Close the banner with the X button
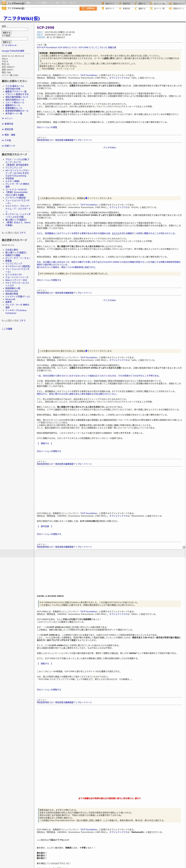The width and height of the screenshot is (186, 868). coord(184,548)
